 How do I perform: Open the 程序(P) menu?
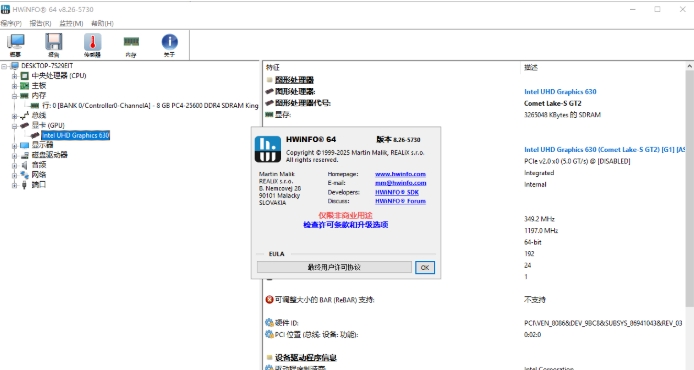(x=11, y=23)
